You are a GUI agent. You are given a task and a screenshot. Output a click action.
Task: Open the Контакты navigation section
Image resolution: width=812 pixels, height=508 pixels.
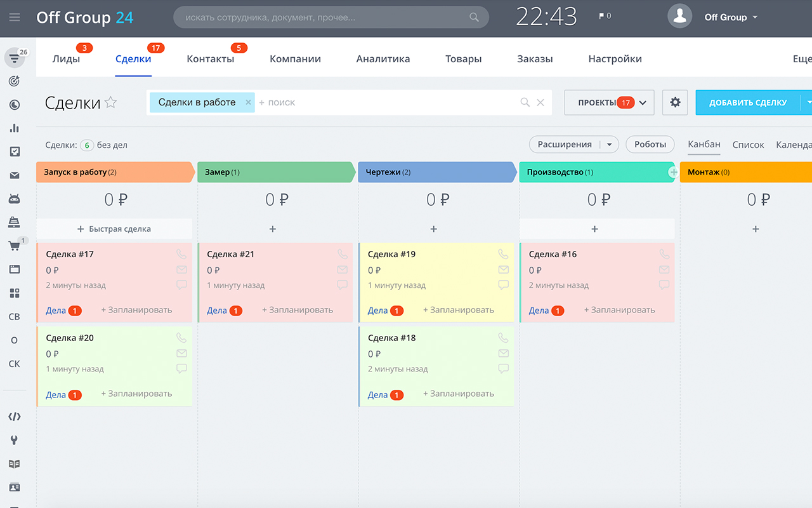click(x=210, y=58)
